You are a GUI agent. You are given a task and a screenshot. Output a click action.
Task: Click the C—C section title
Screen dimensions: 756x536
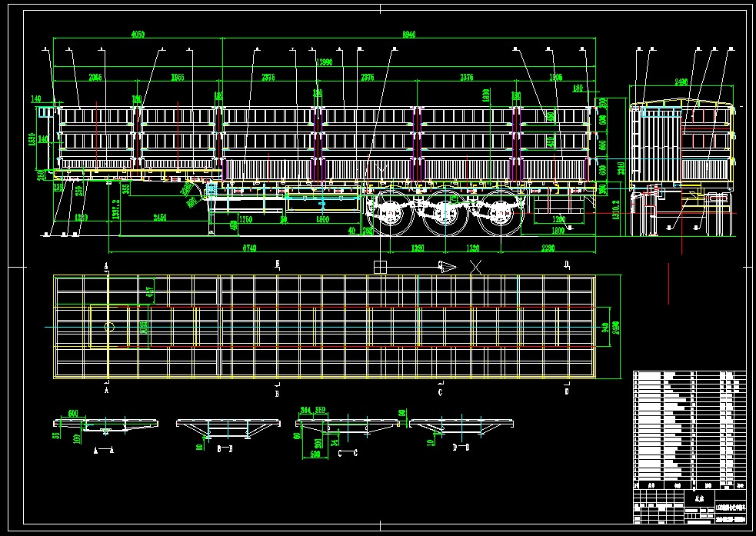(348, 453)
